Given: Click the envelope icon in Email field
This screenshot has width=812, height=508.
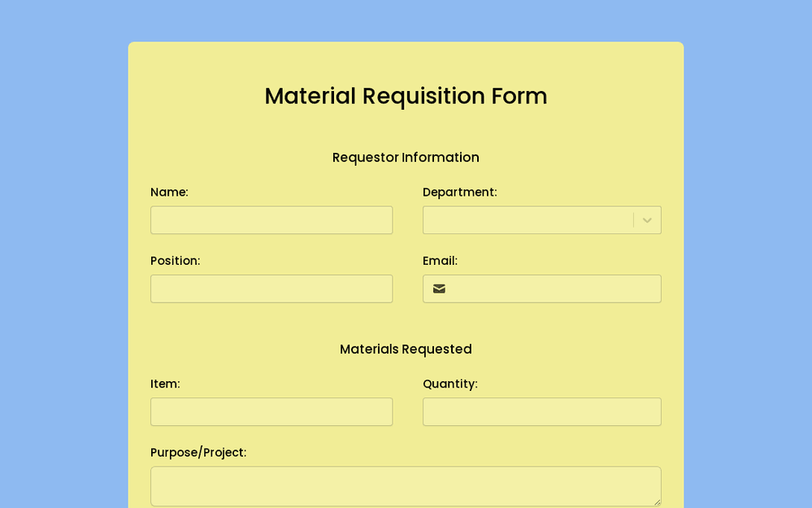Looking at the screenshot, I should click(x=439, y=289).
